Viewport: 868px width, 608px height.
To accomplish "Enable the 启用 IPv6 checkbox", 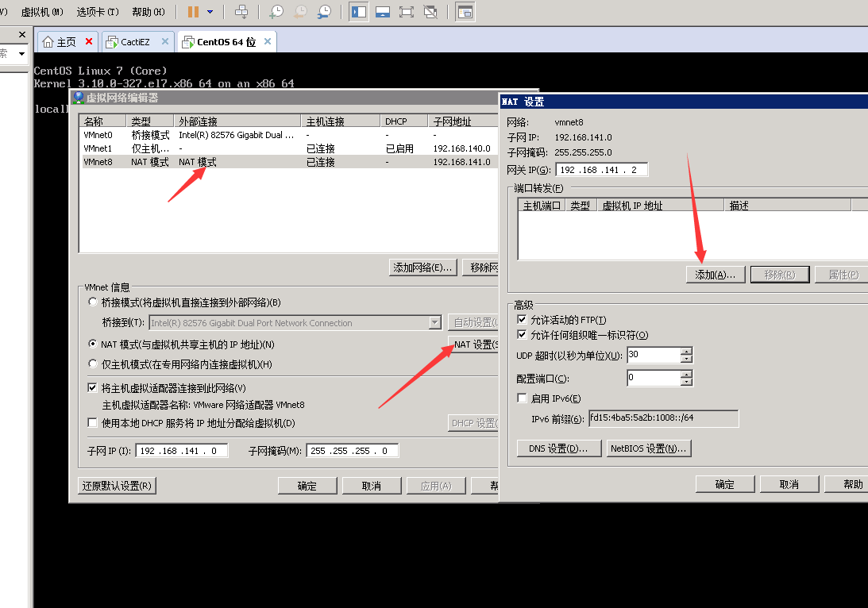I will click(522, 398).
